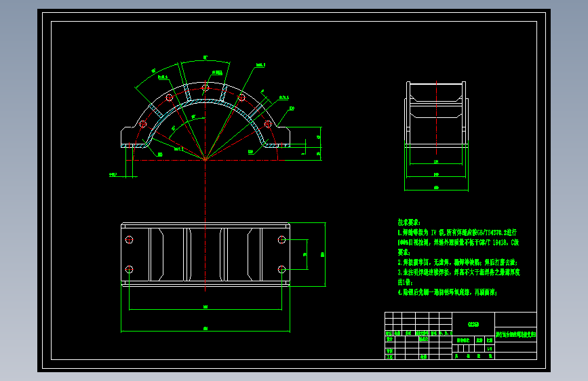Select technical requirement line starting with 2.
Viewport: 588px width, 381px height.
(x=458, y=262)
